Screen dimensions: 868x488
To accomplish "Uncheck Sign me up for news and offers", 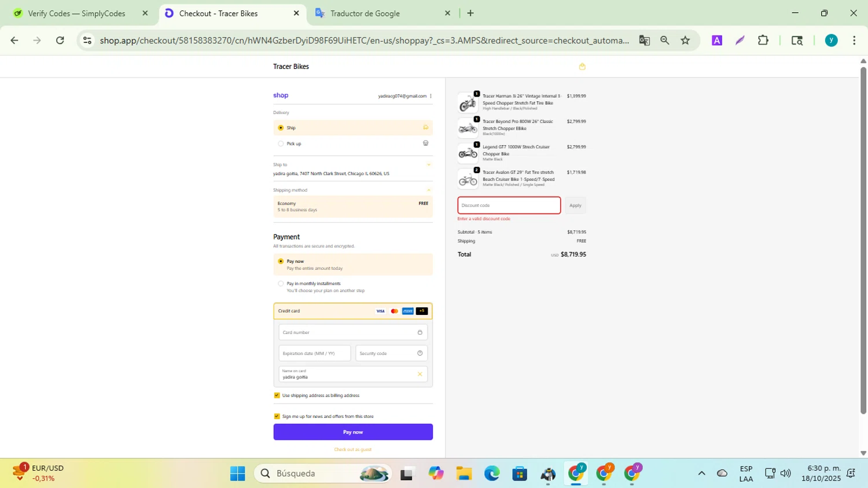I will pos(277,416).
